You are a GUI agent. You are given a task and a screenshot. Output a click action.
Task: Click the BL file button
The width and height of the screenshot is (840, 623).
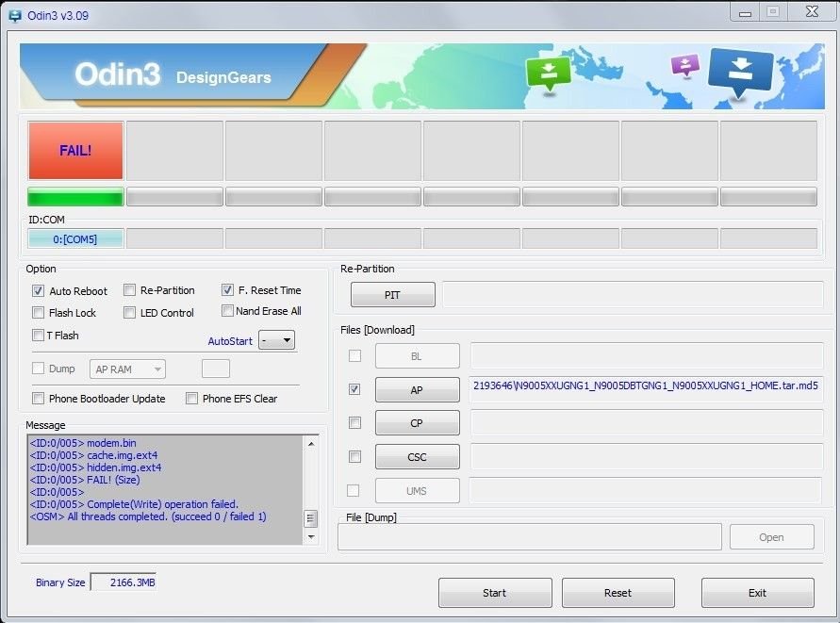418,356
